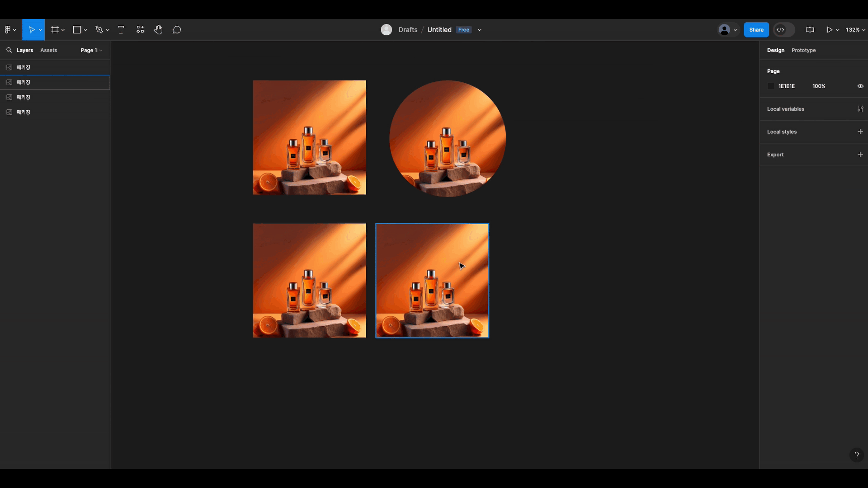
Task: Click the layers search magnifier icon
Action: pyautogui.click(x=9, y=50)
